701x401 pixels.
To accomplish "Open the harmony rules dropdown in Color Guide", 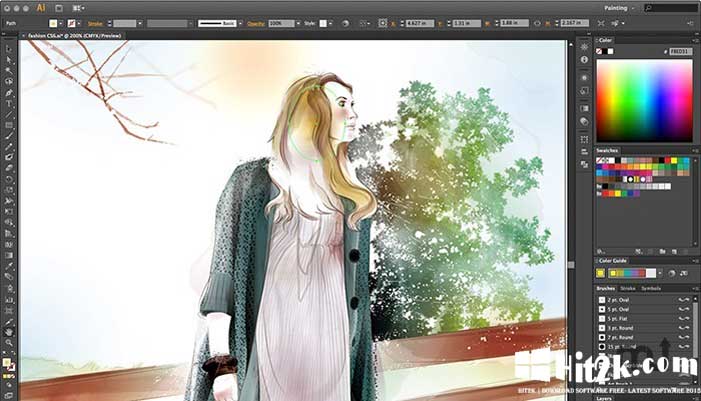I will pos(660,273).
